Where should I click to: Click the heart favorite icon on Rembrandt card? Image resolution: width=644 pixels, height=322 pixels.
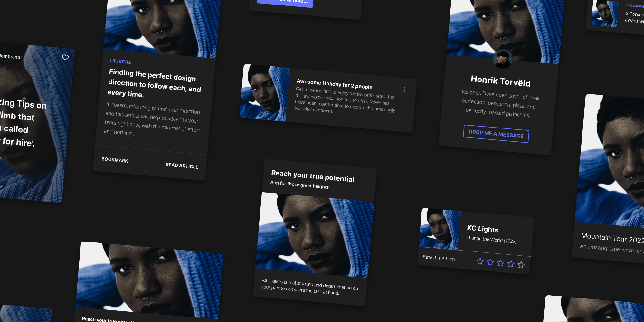click(65, 57)
